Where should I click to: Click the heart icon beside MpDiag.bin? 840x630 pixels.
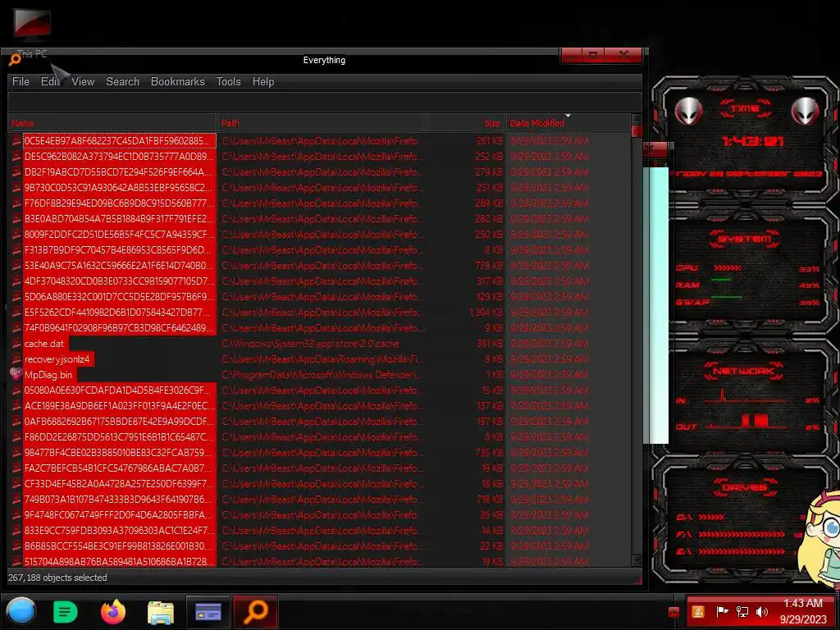[x=16, y=374]
